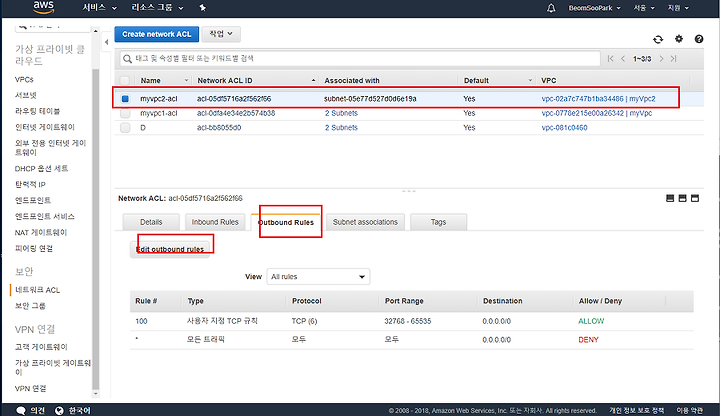Go to last page of results
The width and height of the screenshot is (720, 416).
tap(674, 58)
